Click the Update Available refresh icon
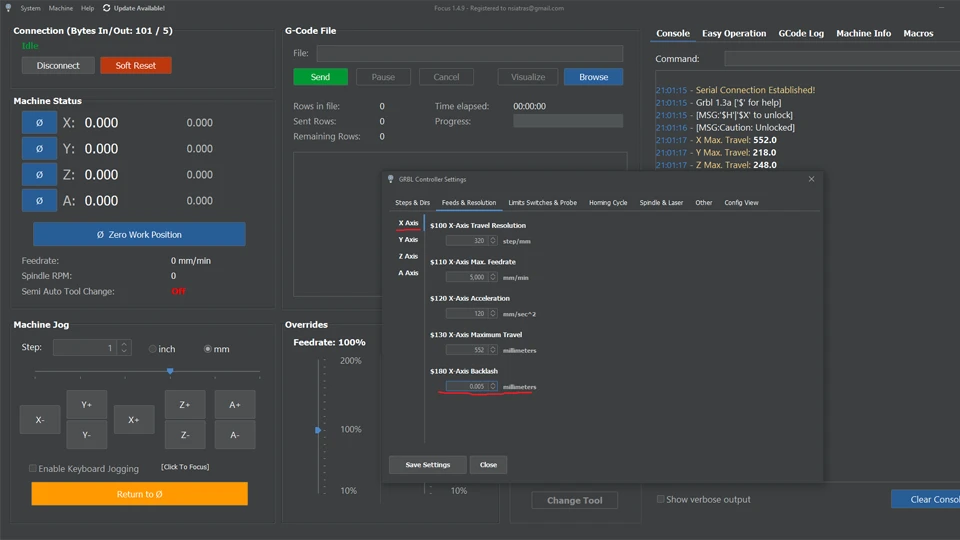 coord(107,8)
